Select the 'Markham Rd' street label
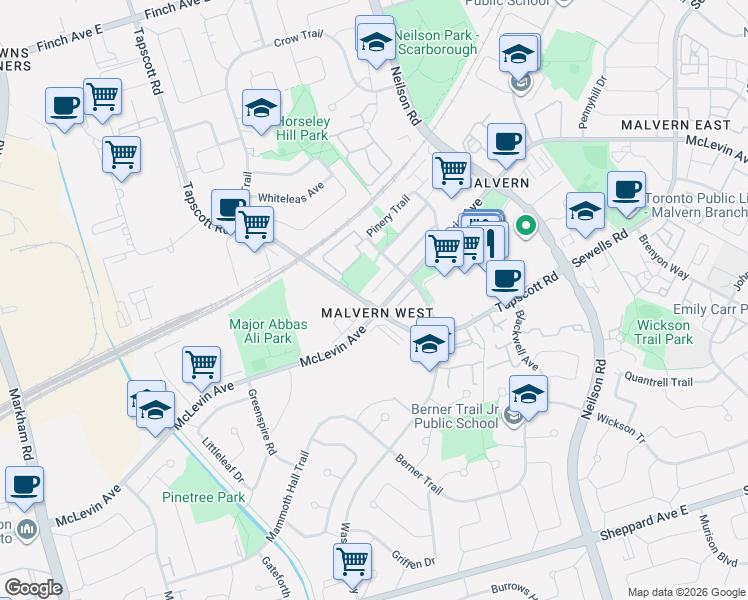This screenshot has height=600, width=748. click(21, 425)
